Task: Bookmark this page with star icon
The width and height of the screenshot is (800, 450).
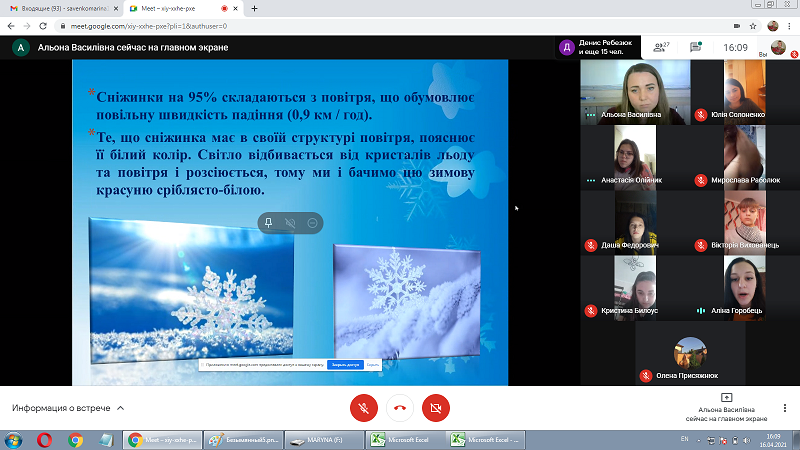Action: point(753,26)
